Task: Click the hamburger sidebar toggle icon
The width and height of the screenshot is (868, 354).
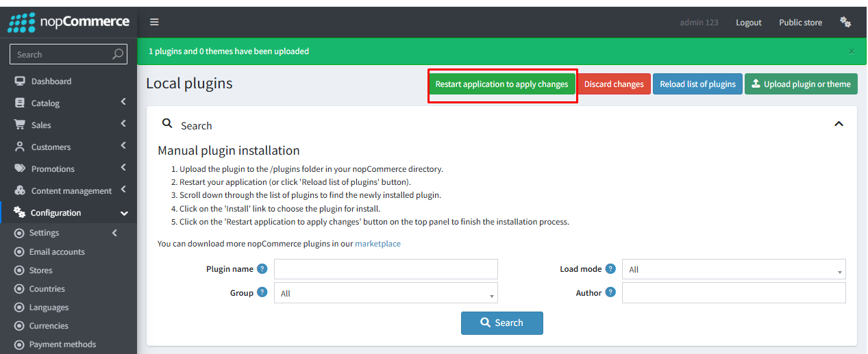Action: [x=154, y=22]
